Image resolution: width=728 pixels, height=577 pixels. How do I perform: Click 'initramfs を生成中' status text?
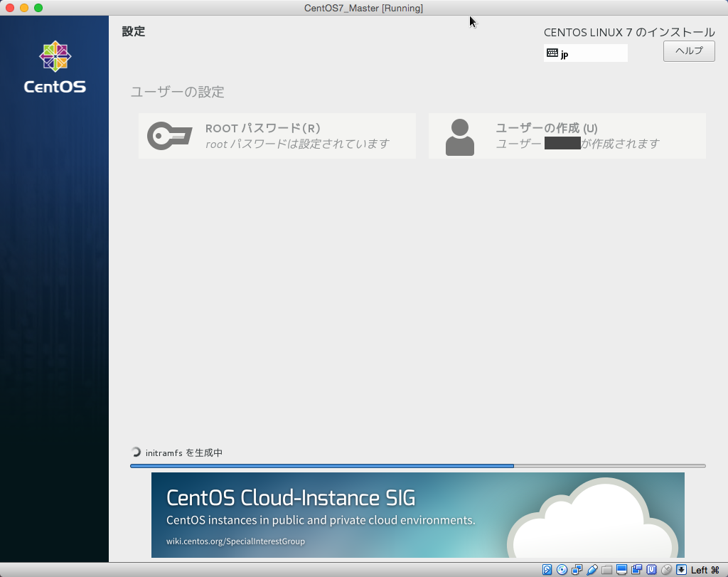pyautogui.click(x=184, y=453)
